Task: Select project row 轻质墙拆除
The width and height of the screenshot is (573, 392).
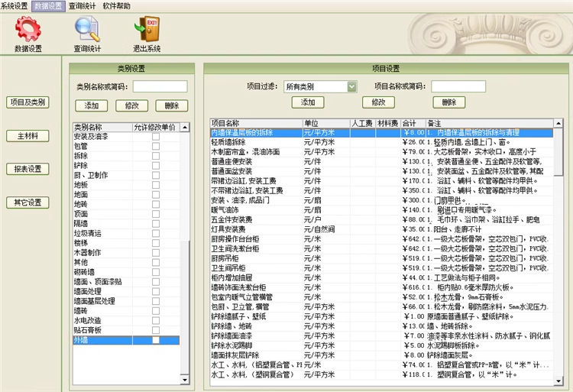Action: click(x=382, y=142)
